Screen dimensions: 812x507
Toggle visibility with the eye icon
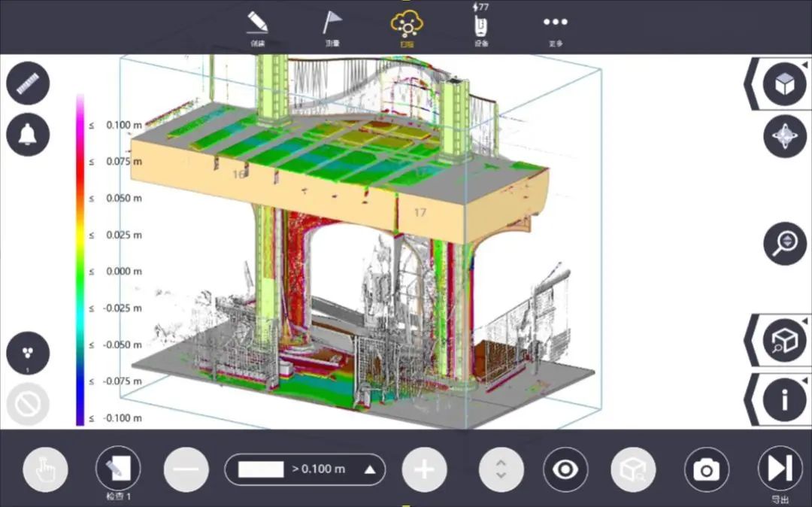click(x=565, y=469)
